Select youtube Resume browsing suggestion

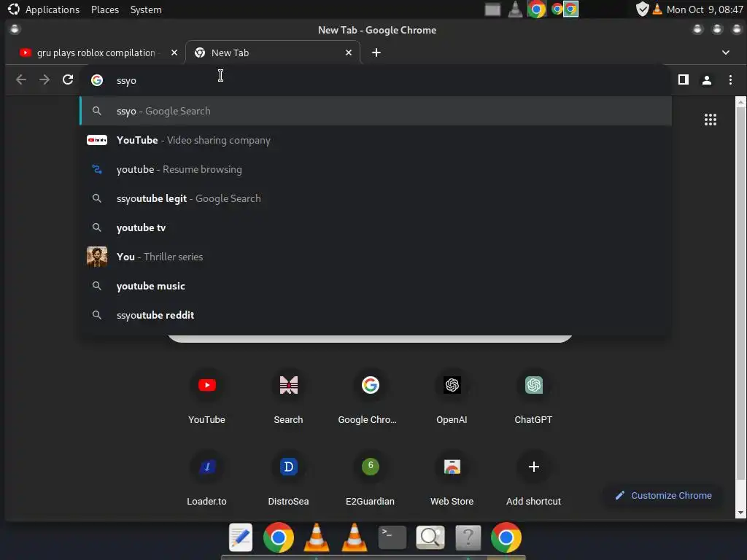coord(376,169)
